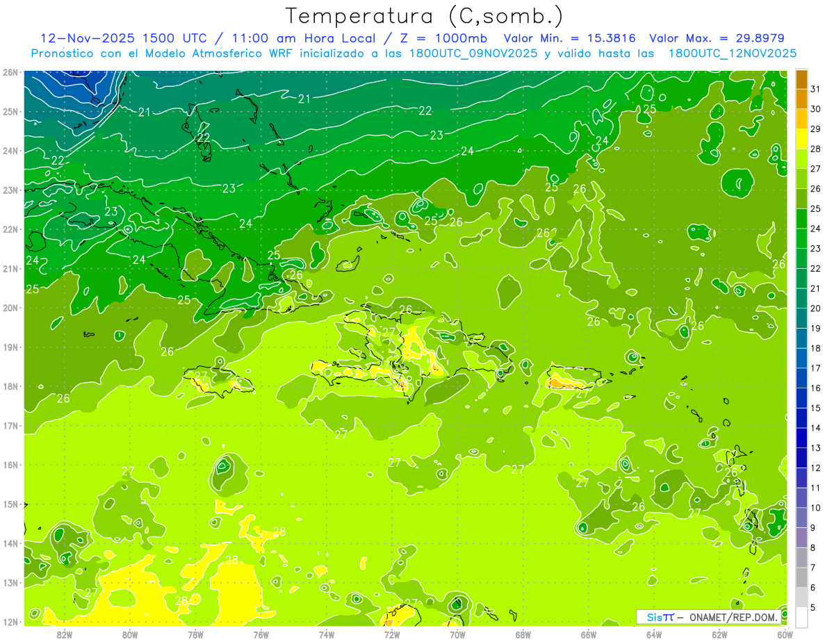834x644 pixels.
Task: Click the latitude label "26N"
Action: pyautogui.click(x=10, y=72)
